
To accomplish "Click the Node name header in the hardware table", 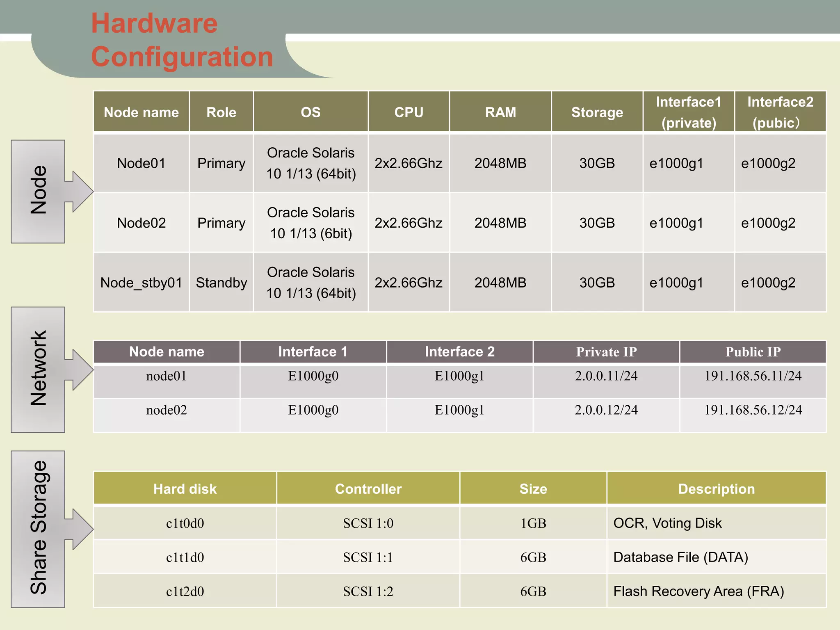I will [x=142, y=112].
